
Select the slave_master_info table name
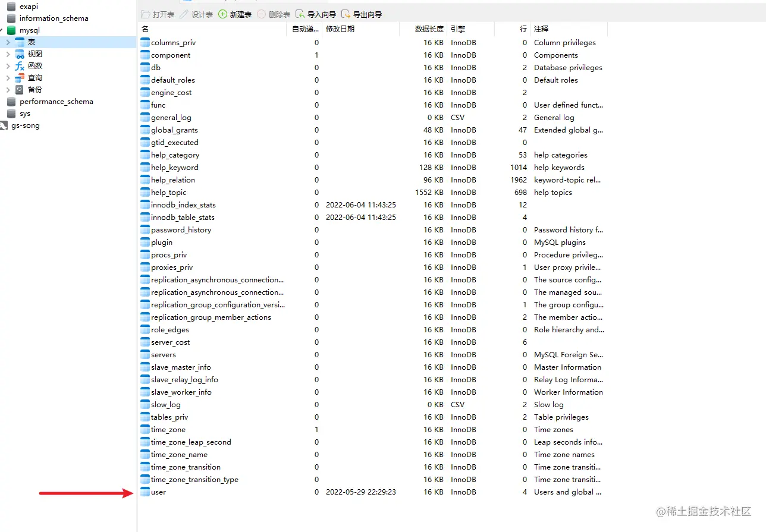click(181, 367)
